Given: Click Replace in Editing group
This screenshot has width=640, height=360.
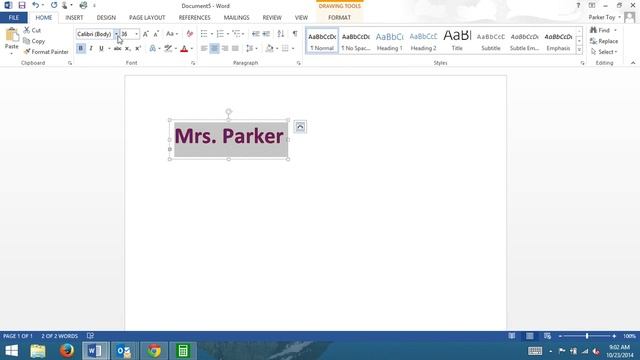Looking at the screenshot, I should pyautogui.click(x=604, y=41).
